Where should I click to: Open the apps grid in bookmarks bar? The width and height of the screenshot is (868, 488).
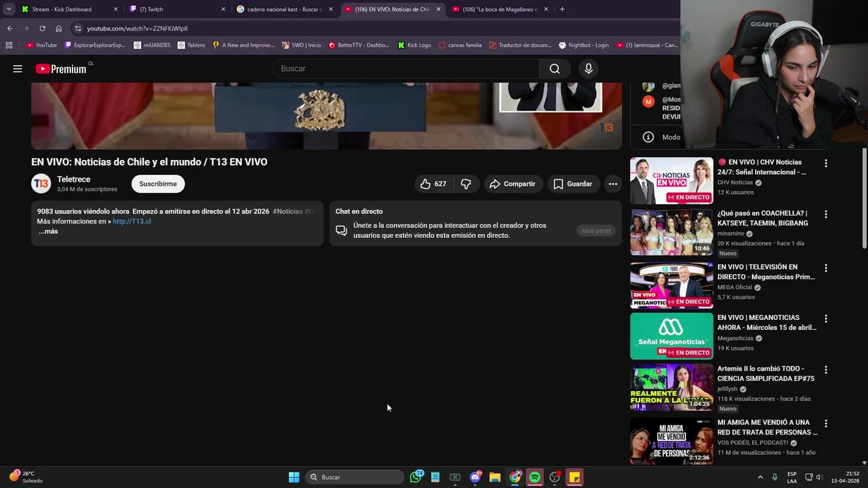click(x=9, y=45)
